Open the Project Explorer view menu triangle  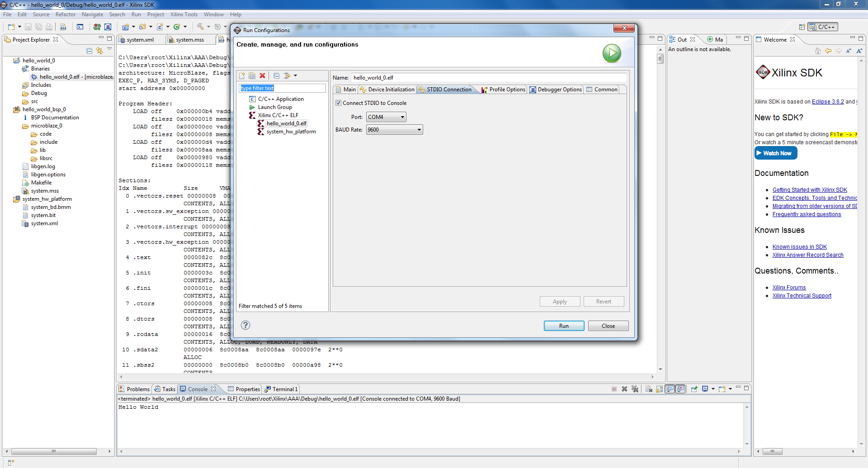click(109, 49)
